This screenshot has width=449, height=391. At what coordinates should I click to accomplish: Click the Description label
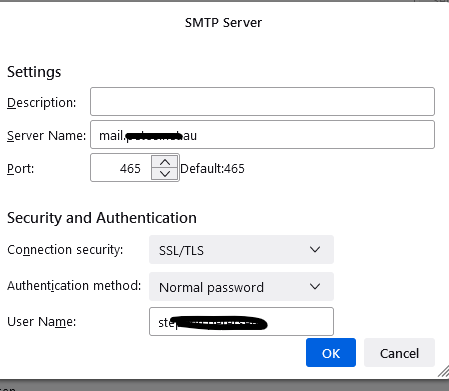pyautogui.click(x=42, y=103)
